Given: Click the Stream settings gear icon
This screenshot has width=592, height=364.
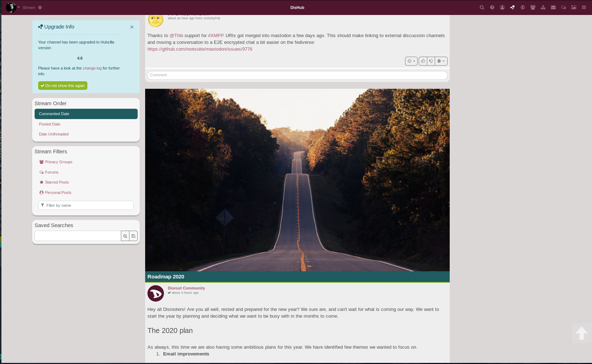Looking at the screenshot, I should point(40,7).
